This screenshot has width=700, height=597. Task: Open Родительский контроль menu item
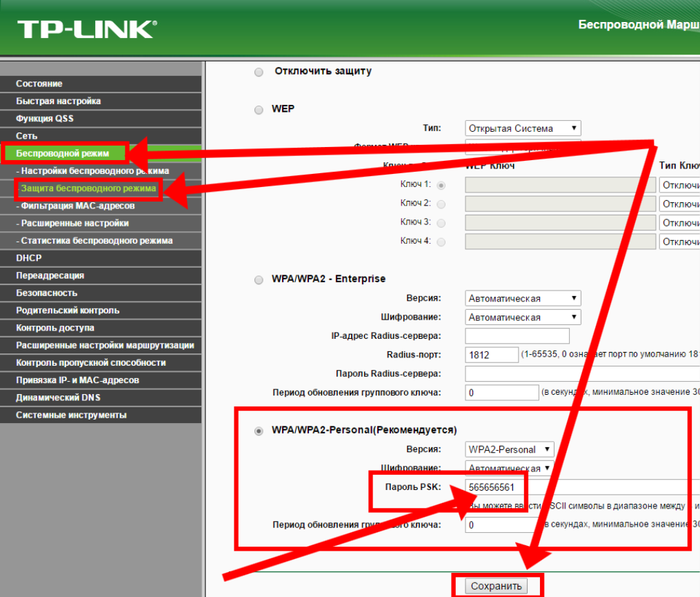pos(68,311)
